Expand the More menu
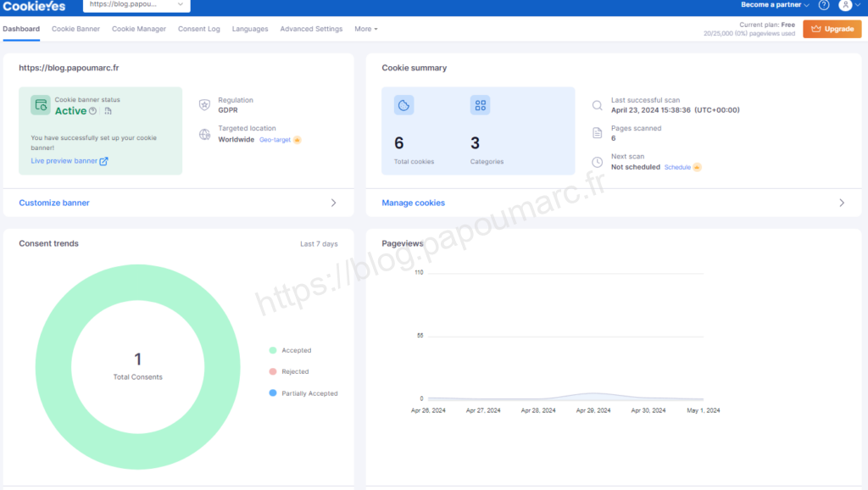Image resolution: width=868 pixels, height=490 pixels. (x=365, y=29)
